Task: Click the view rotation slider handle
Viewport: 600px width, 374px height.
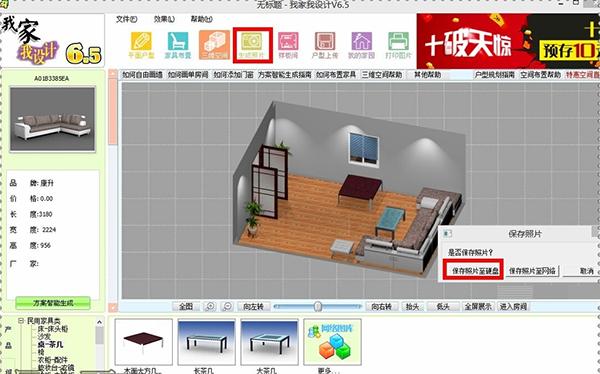Action: pyautogui.click(x=318, y=306)
